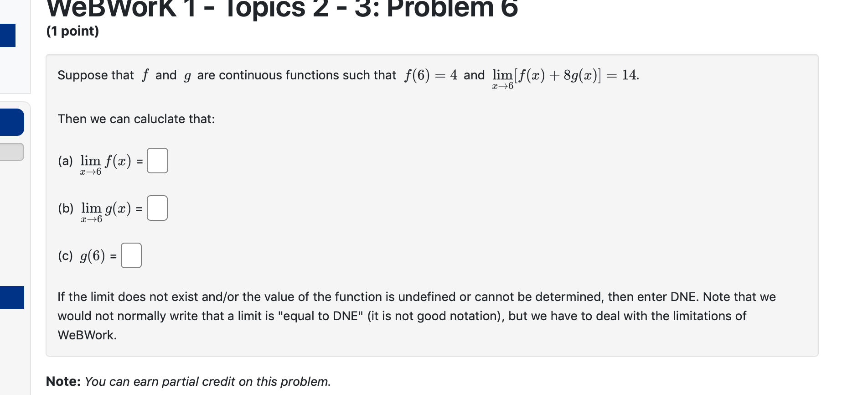
Task: Click the answer box for part (c) g(6)
Action: pyautogui.click(x=131, y=255)
